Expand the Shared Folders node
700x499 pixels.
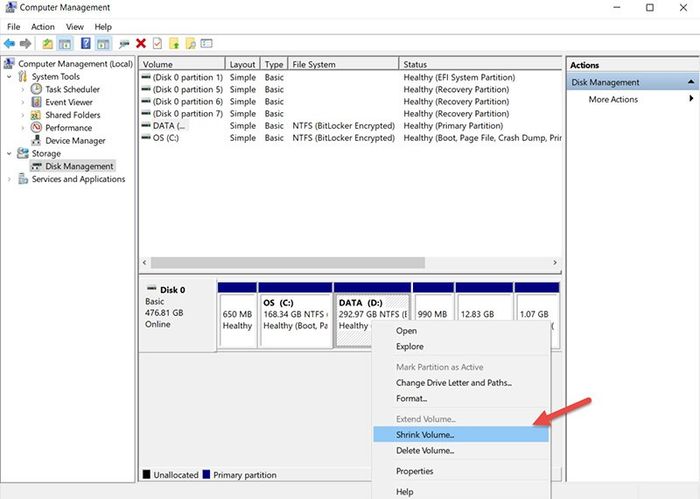[x=23, y=115]
